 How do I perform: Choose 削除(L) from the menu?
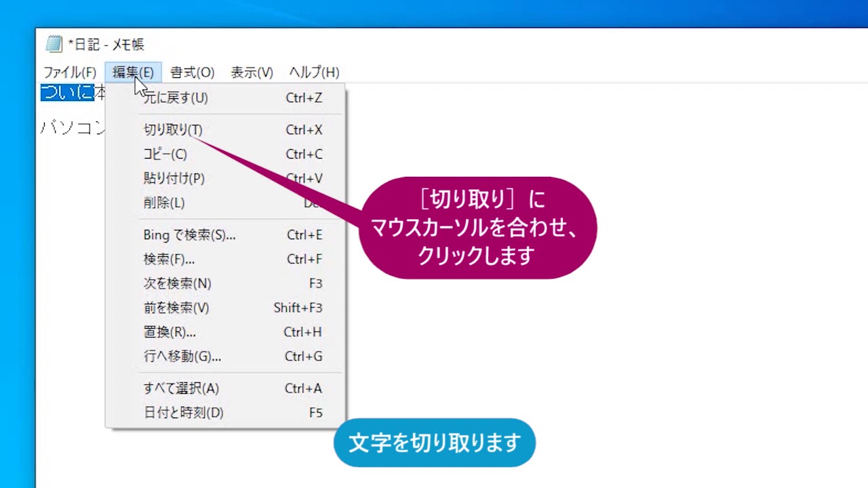click(226, 203)
